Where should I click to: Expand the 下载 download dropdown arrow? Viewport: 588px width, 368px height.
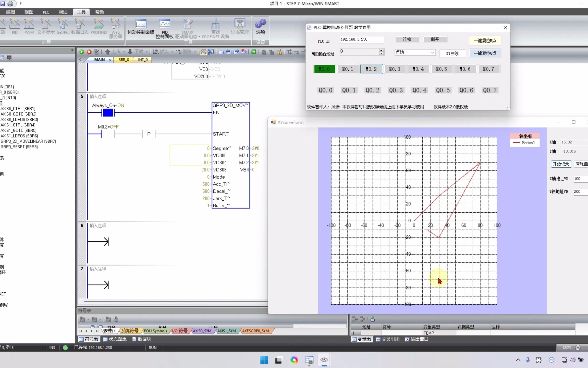pyautogui.click(x=147, y=52)
